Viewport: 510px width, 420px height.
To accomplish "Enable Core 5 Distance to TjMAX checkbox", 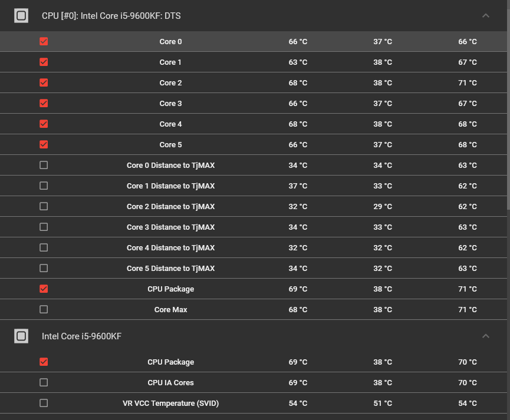I will point(44,269).
